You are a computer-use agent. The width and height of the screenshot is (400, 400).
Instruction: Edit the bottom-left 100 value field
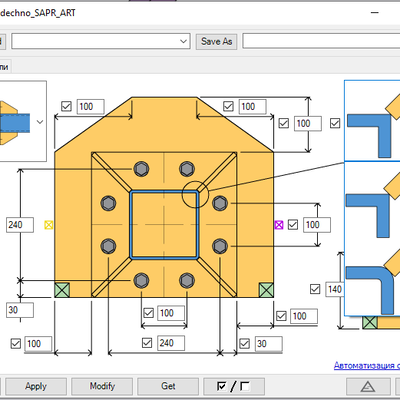coord(38,344)
